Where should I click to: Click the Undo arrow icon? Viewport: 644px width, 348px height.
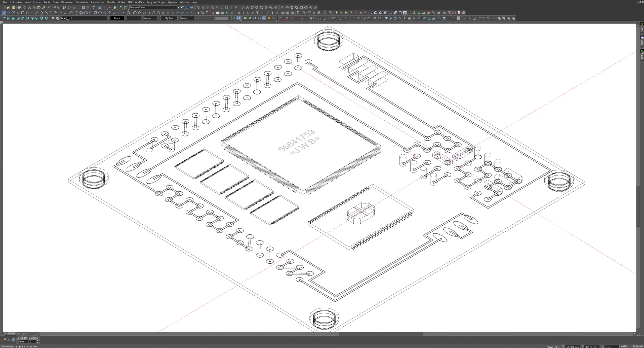pos(49,8)
